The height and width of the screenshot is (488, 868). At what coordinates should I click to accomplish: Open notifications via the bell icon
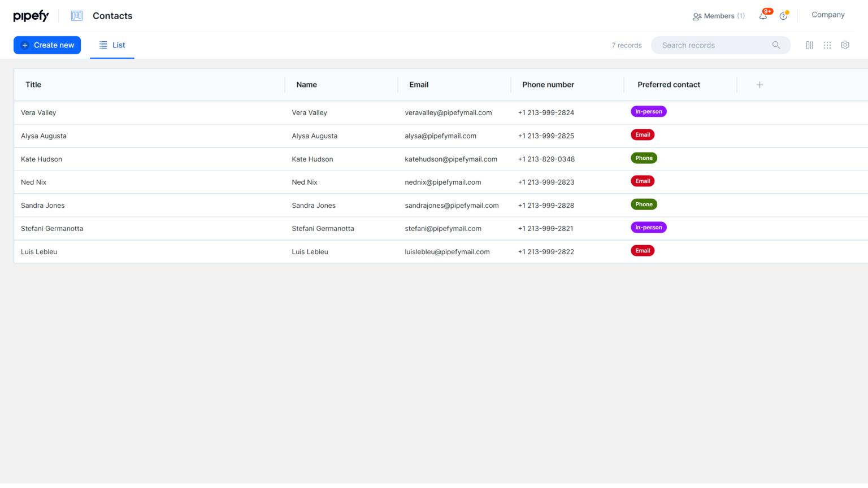tap(762, 16)
